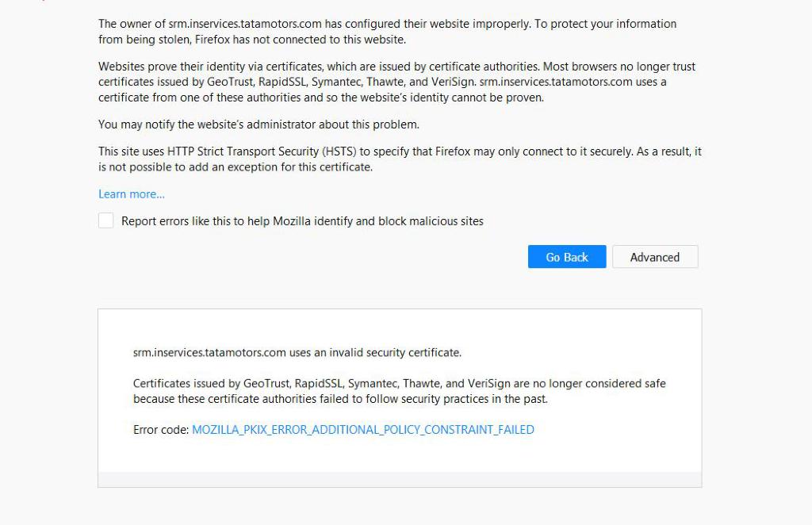This screenshot has width=812, height=525.
Task: Open the MOZILLA_PKIX_ERROR error code link
Action: [x=363, y=430]
